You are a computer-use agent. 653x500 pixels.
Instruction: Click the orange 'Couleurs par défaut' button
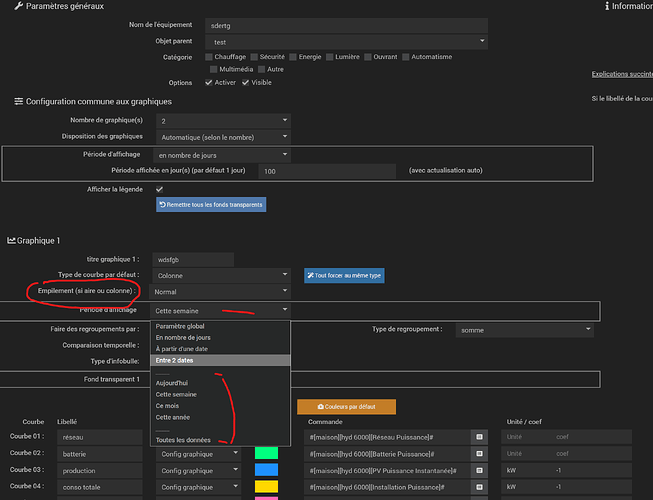coord(346,407)
